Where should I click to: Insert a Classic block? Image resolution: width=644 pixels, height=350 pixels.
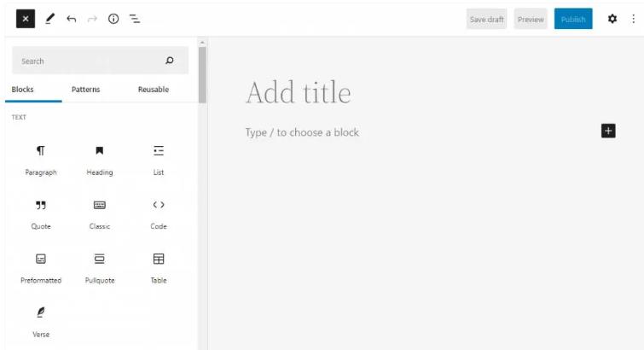click(99, 213)
